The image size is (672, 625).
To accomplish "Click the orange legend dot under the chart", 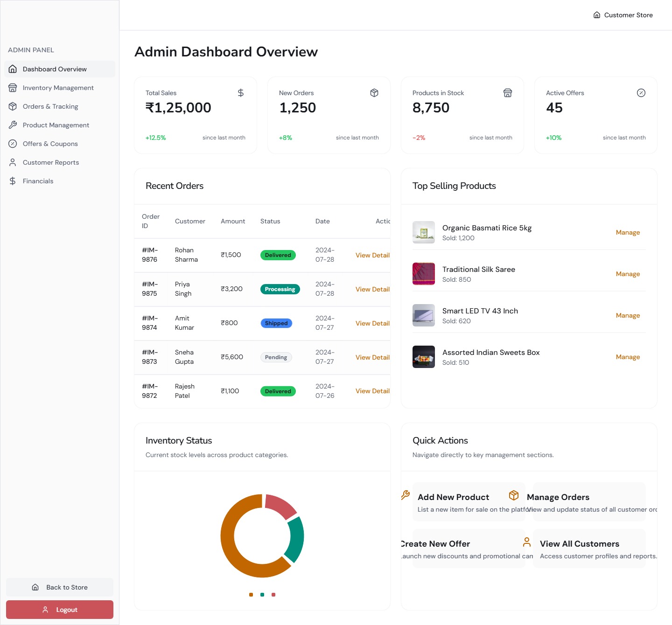I will (251, 595).
